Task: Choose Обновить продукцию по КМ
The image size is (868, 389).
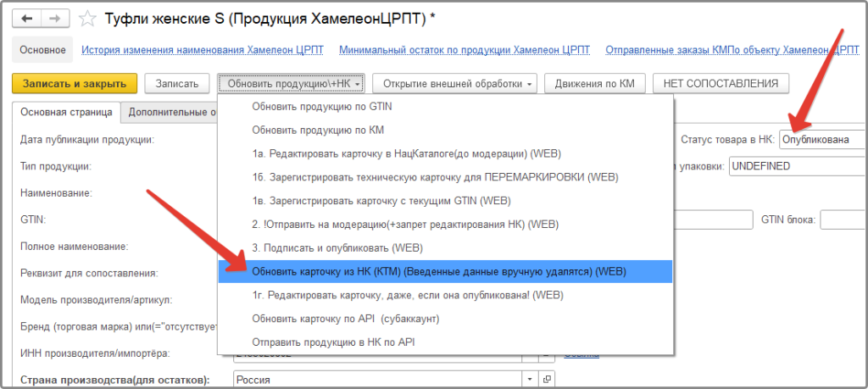Action: [445, 131]
